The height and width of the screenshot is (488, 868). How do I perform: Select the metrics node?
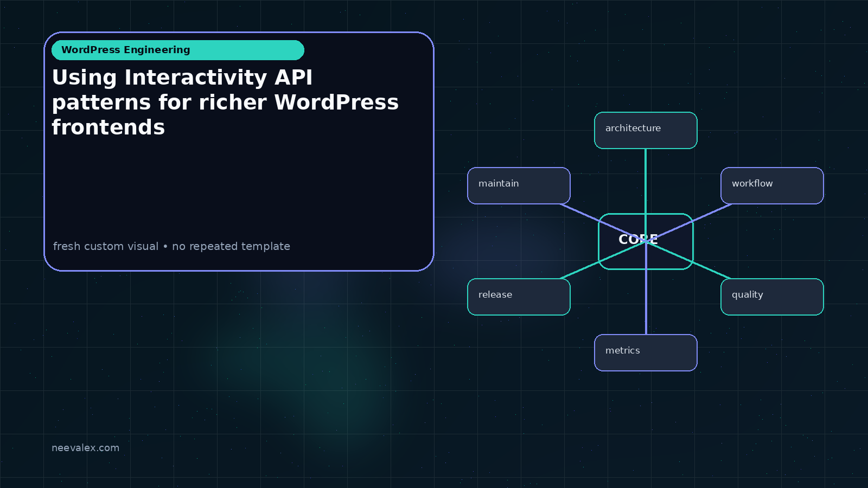click(646, 352)
